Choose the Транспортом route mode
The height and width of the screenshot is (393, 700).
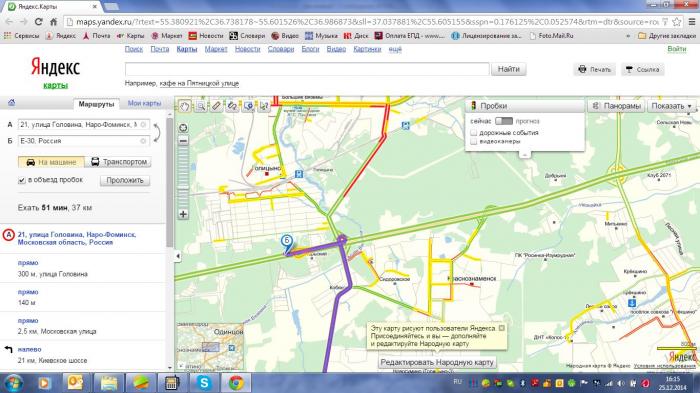coord(118,162)
